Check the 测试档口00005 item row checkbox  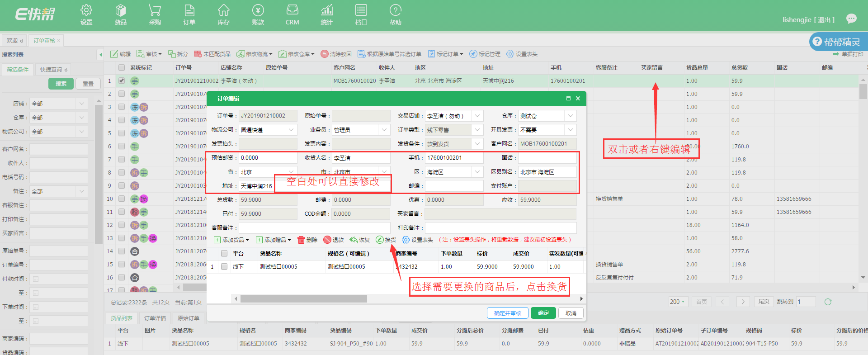(x=224, y=266)
